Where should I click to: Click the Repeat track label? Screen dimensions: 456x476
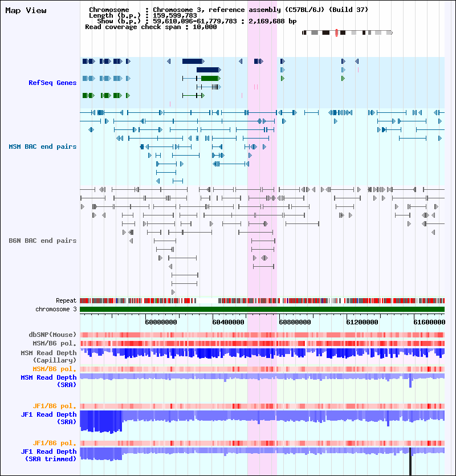66,301
